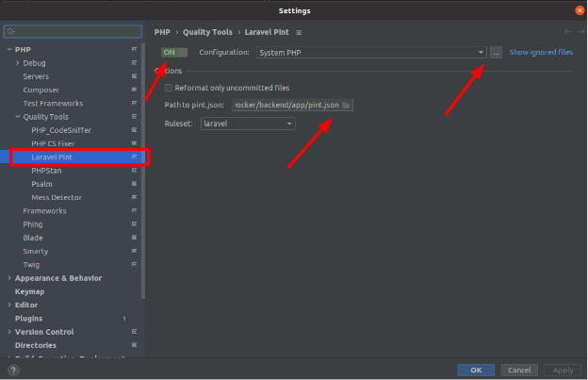The height and width of the screenshot is (380, 588).
Task: Click project-level icon beside Directories row
Action: [x=134, y=345]
